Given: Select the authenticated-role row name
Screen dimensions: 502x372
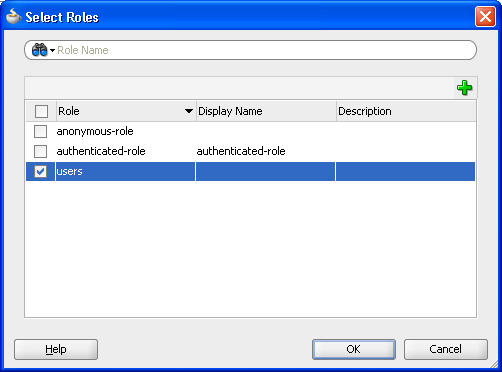Looking at the screenshot, I should [x=101, y=151].
